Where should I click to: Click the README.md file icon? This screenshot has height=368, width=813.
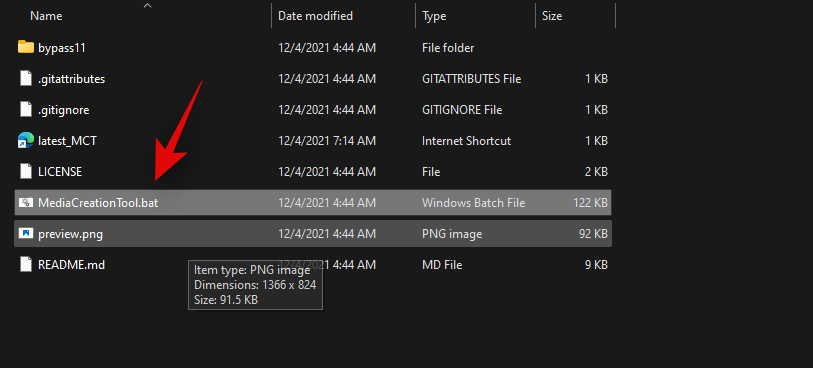(25, 265)
